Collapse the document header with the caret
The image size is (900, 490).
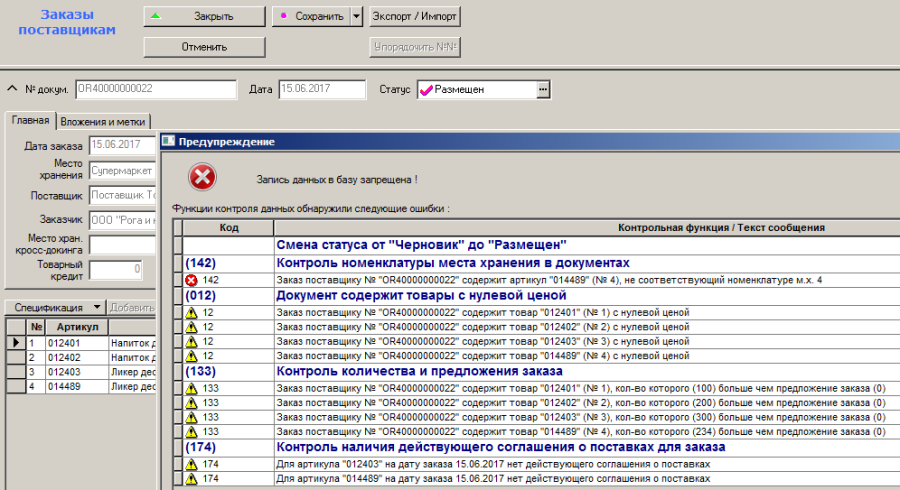[x=12, y=89]
